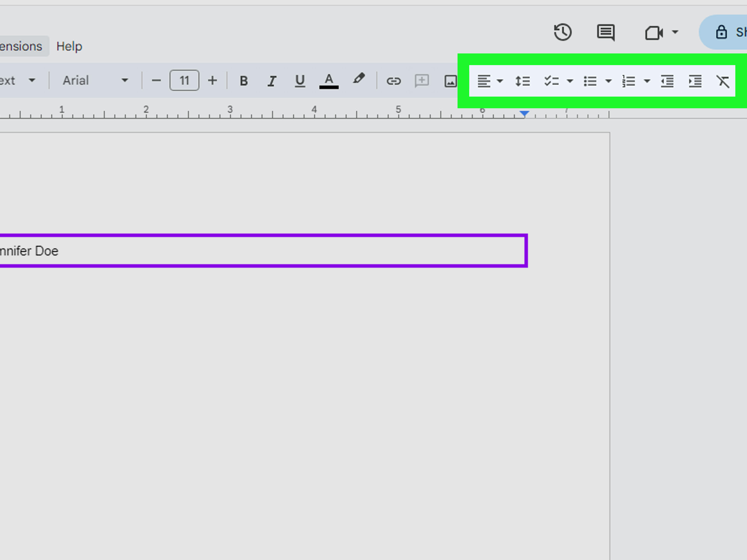Open the comments panel icon
747x560 pixels.
(x=606, y=33)
